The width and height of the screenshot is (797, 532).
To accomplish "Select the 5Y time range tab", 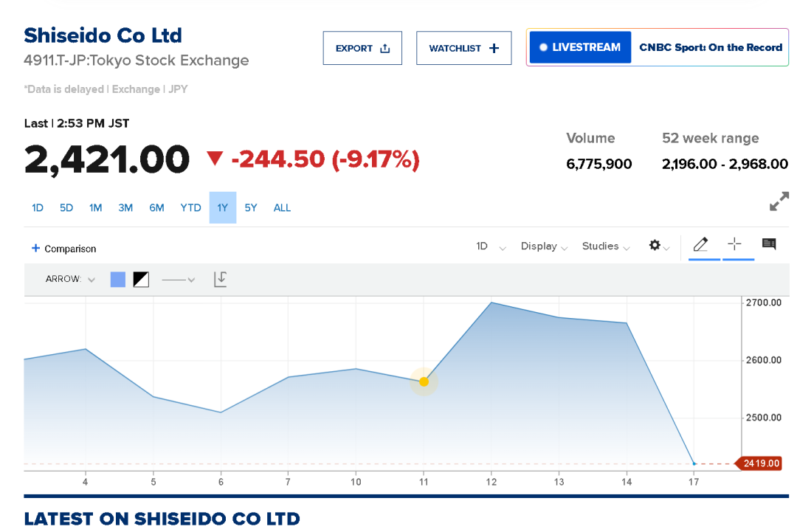I will (251, 208).
